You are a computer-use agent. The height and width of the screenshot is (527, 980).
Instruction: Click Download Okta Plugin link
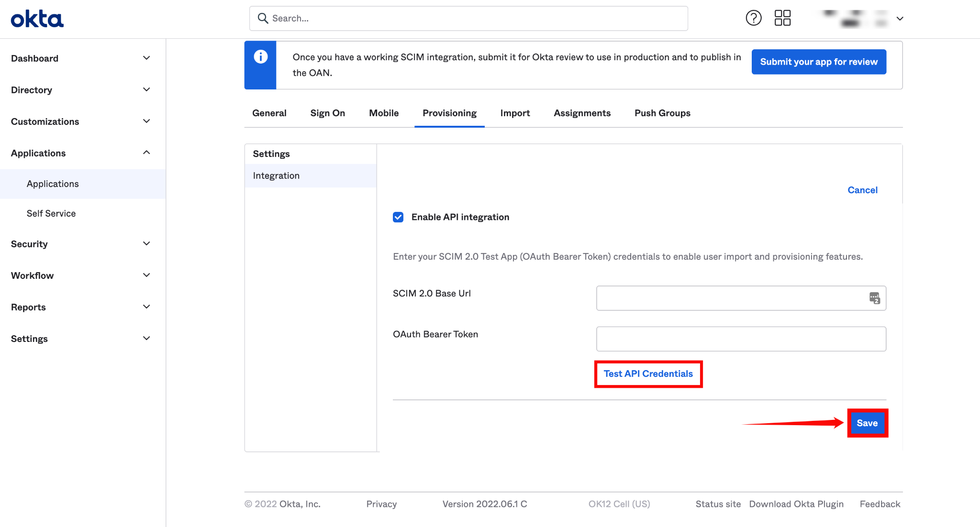pyautogui.click(x=796, y=504)
